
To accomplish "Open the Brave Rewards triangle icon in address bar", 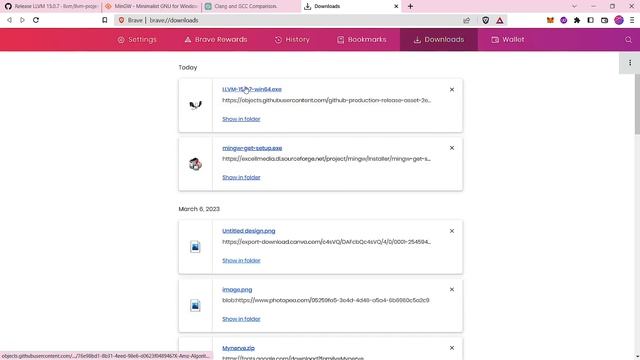I will pyautogui.click(x=500, y=20).
